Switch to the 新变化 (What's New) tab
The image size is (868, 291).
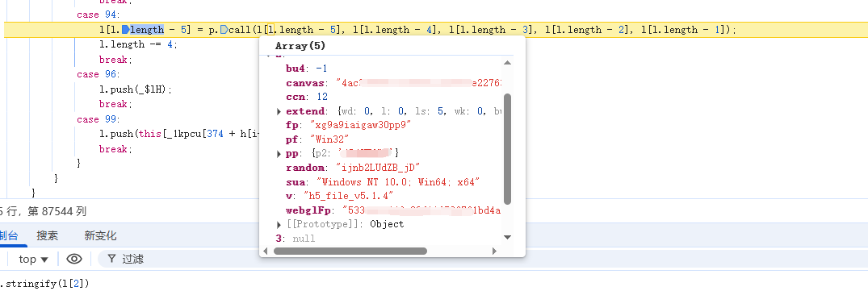[100, 235]
